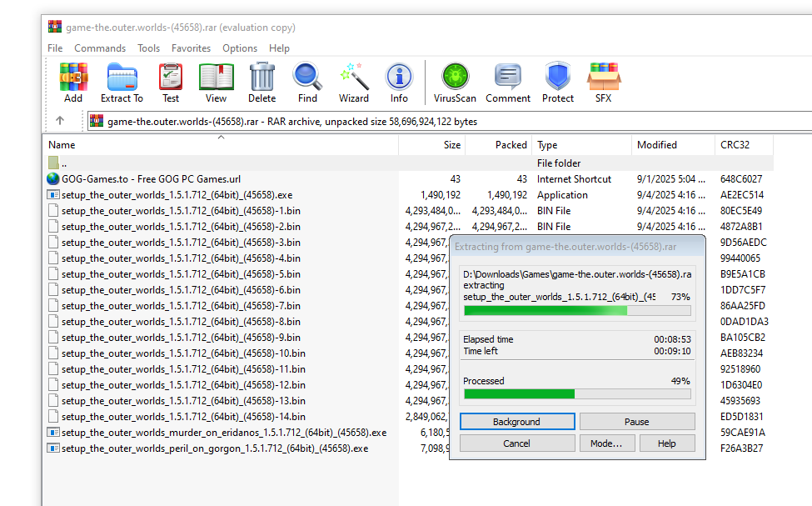Click CRC32 value 648C6027

point(741,179)
